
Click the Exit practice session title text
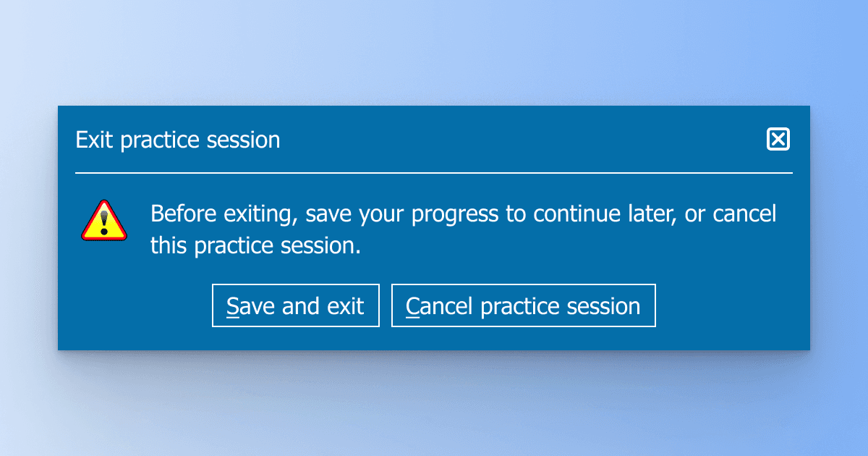[x=177, y=139]
